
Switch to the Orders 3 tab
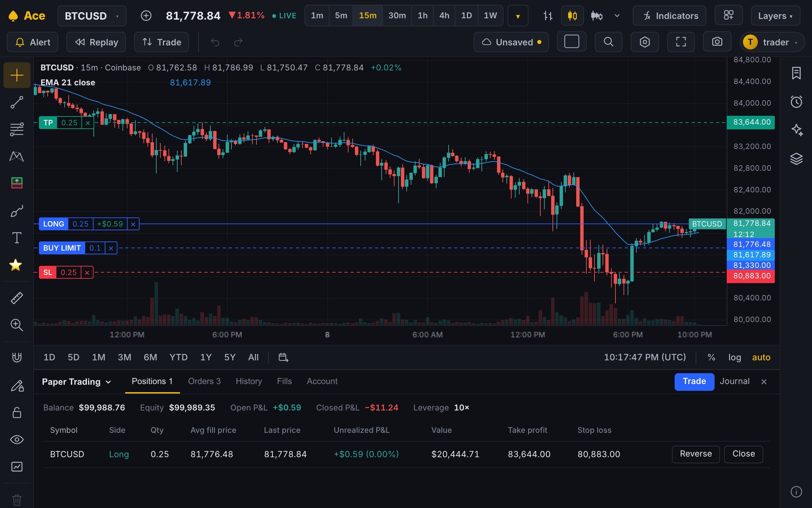(x=204, y=381)
